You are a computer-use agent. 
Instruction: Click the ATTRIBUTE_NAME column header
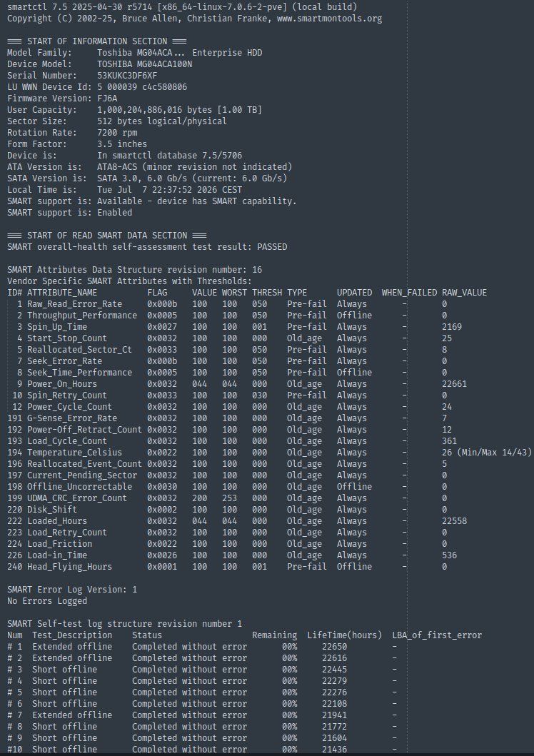click(61, 293)
